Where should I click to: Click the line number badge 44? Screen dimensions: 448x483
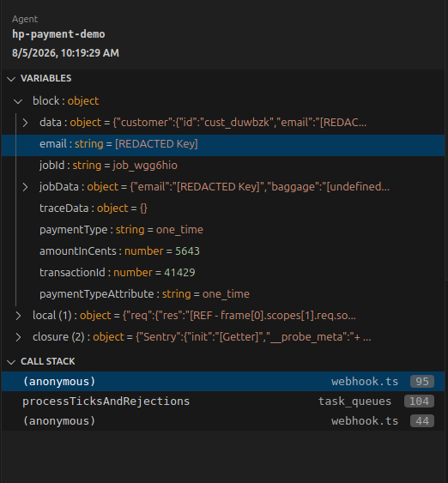(x=422, y=420)
